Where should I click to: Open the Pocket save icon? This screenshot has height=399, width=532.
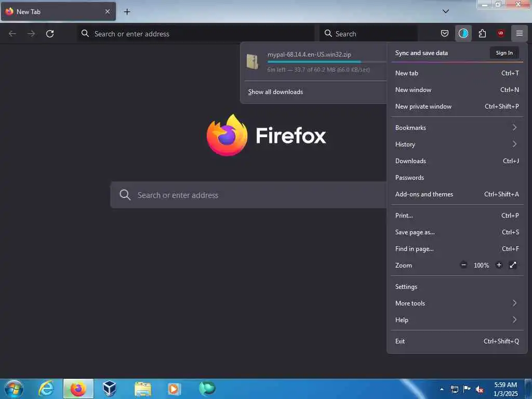pyautogui.click(x=445, y=33)
